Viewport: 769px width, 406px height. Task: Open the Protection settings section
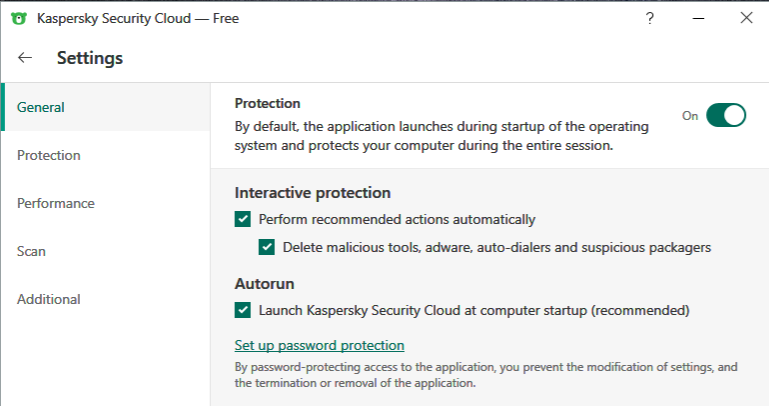49,155
